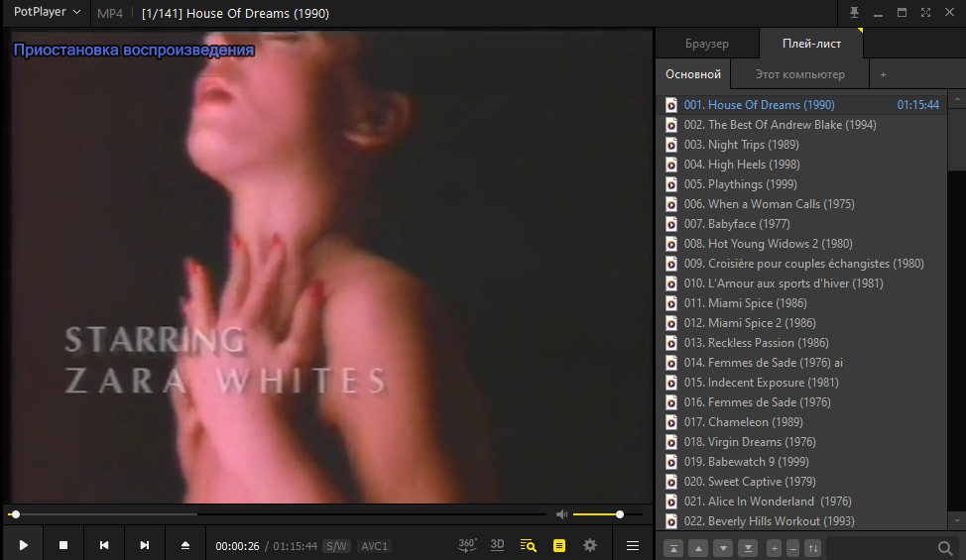Click the total duration 01:15:44 display
Image resolution: width=966 pixels, height=560 pixels.
296,546
